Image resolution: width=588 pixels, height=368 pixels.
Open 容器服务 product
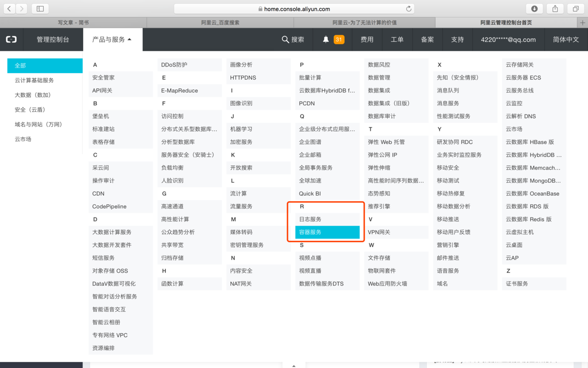327,232
